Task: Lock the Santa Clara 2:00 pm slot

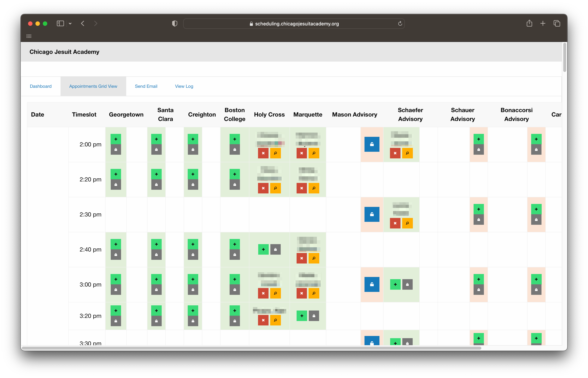Action: click(156, 150)
